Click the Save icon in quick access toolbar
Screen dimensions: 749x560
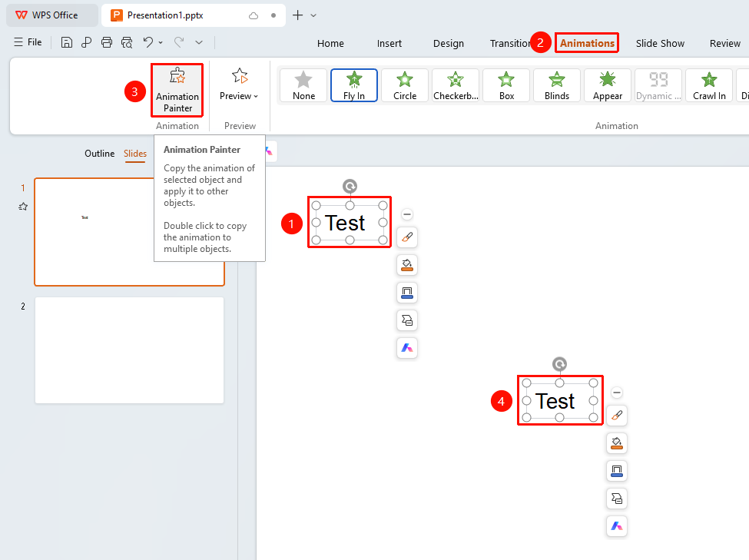pos(67,42)
